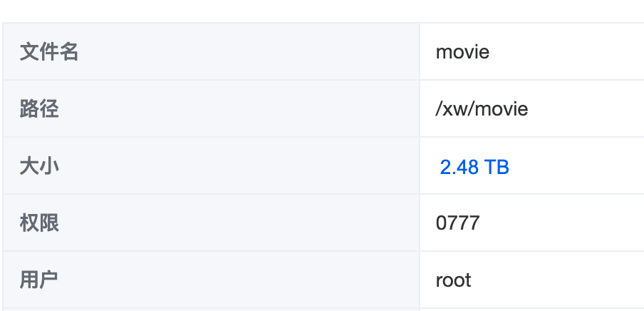This screenshot has height=311, width=644.
Task: Click the text 大小 in the third row
Action: [39, 166]
